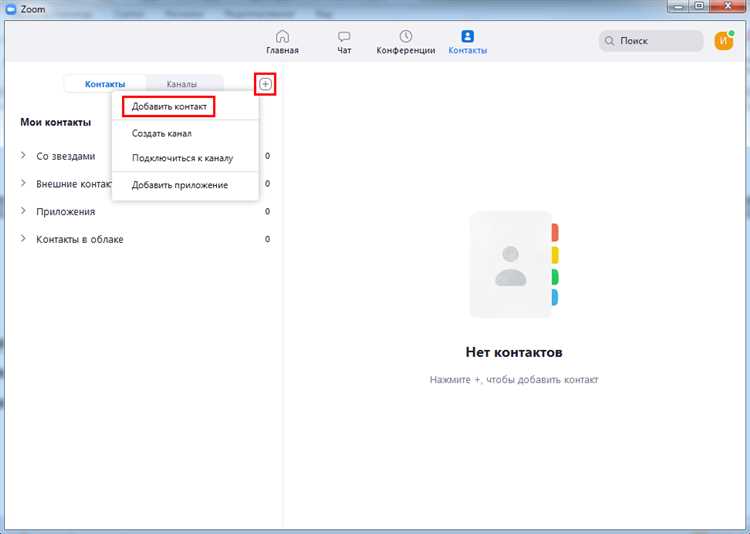The height and width of the screenshot is (534, 750).
Task: Click the Zoom logo in title bar
Action: 11,8
